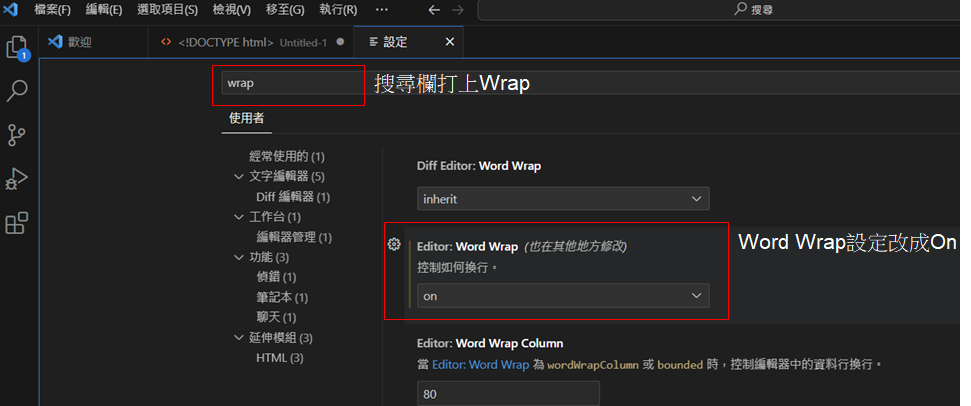Select 編輯器管理 (1) in settings tree
This screenshot has height=406, width=971.
[294, 236]
